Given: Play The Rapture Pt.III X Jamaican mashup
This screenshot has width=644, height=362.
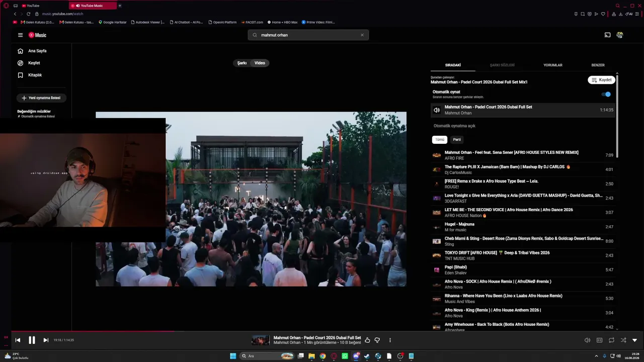Looking at the screenshot, I should point(523,169).
